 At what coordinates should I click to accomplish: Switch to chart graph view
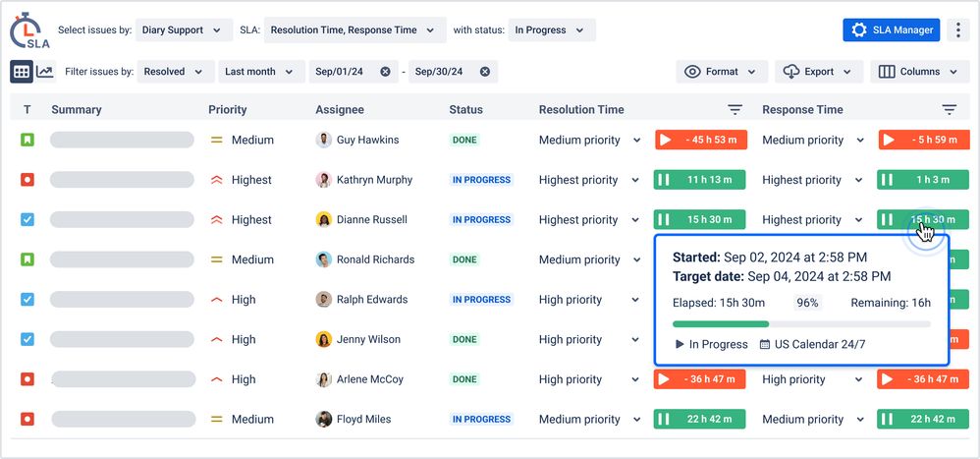pos(45,72)
